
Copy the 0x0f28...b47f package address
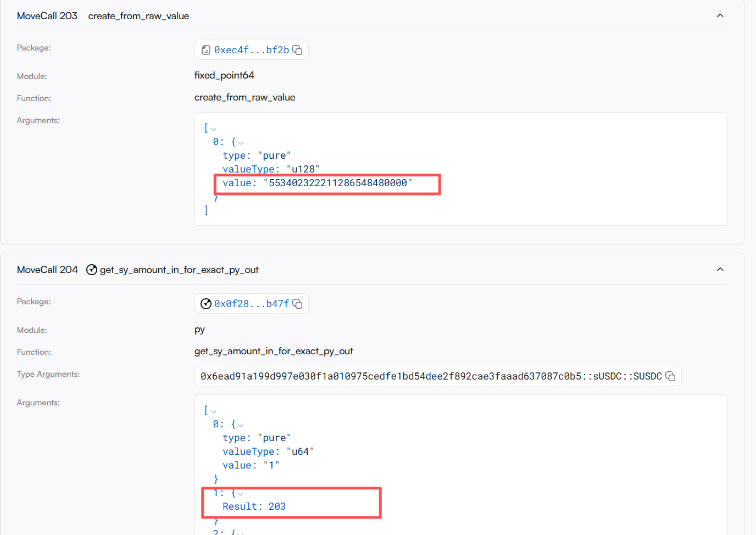click(297, 304)
